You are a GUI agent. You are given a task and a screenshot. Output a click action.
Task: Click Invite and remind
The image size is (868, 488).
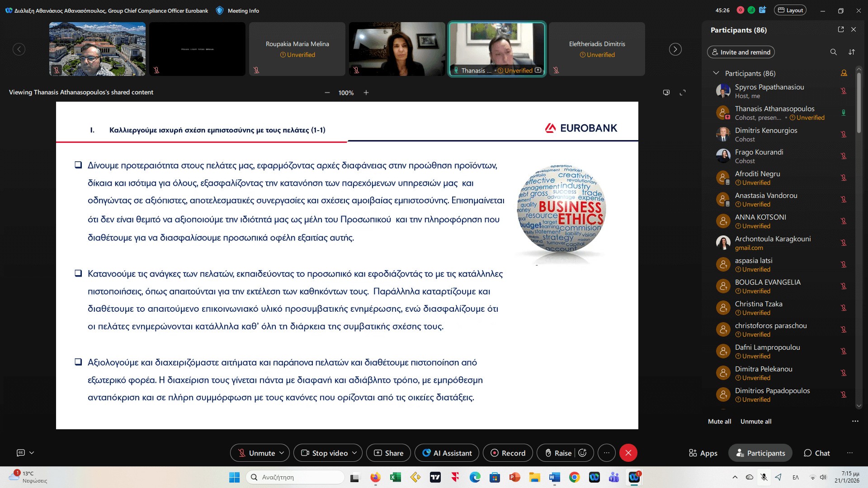tap(741, 52)
